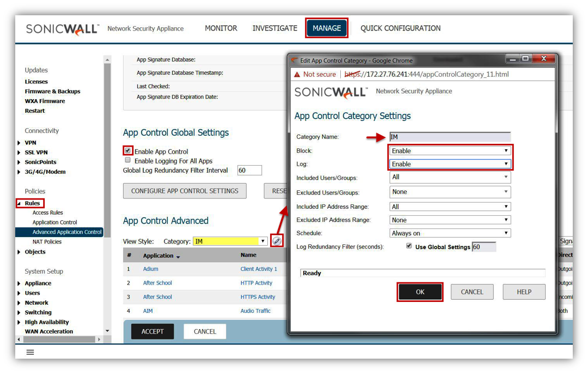Click the Not secure warning icon
Viewport: 588px width, 375px height.
coord(297,74)
